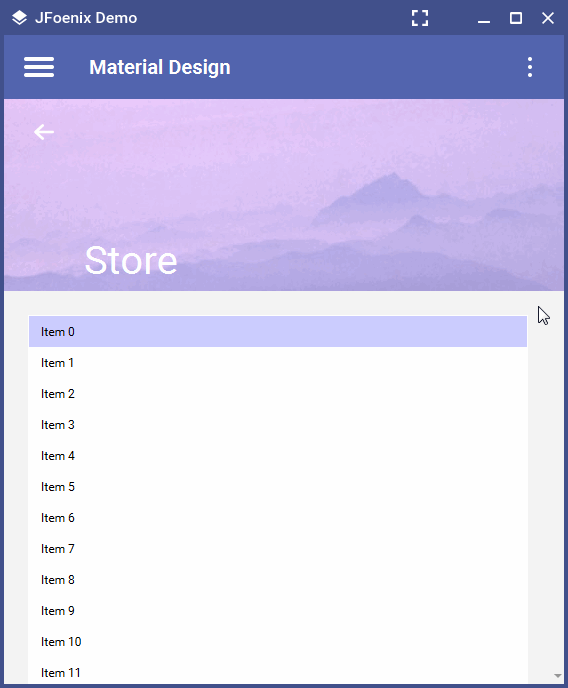Screen dimensions: 568x688
Task: Select Item 11 in the list
Action: tap(278, 670)
